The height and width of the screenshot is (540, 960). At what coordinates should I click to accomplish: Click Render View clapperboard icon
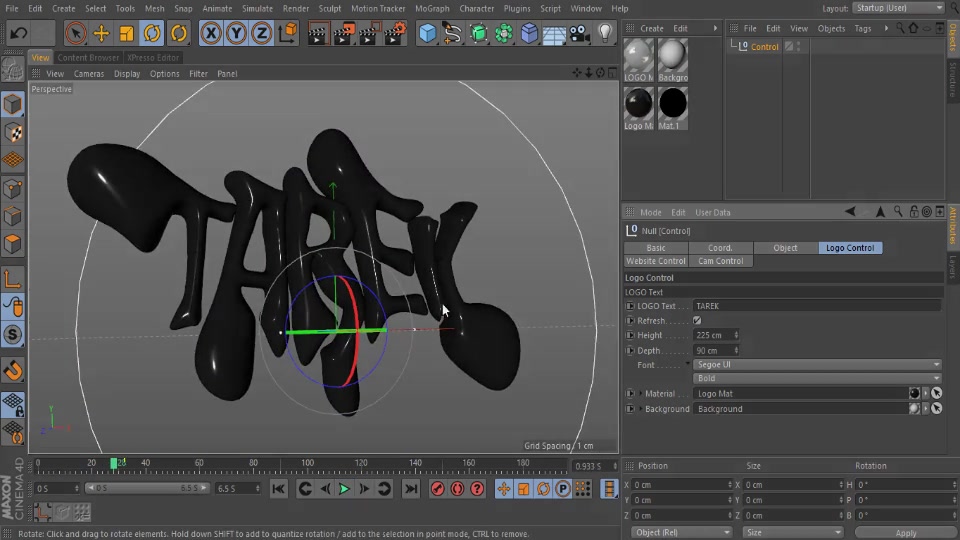click(318, 33)
